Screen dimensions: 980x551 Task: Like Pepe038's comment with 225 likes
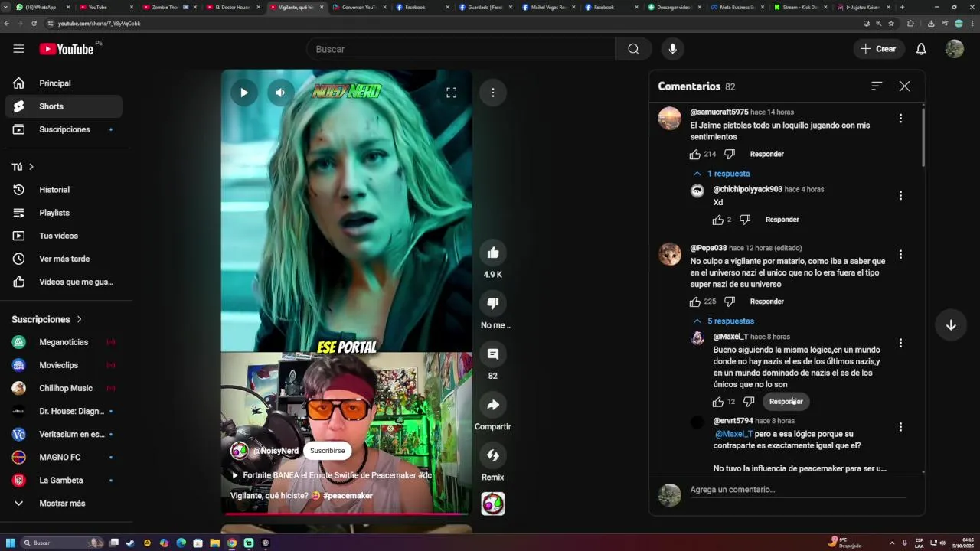tap(694, 302)
